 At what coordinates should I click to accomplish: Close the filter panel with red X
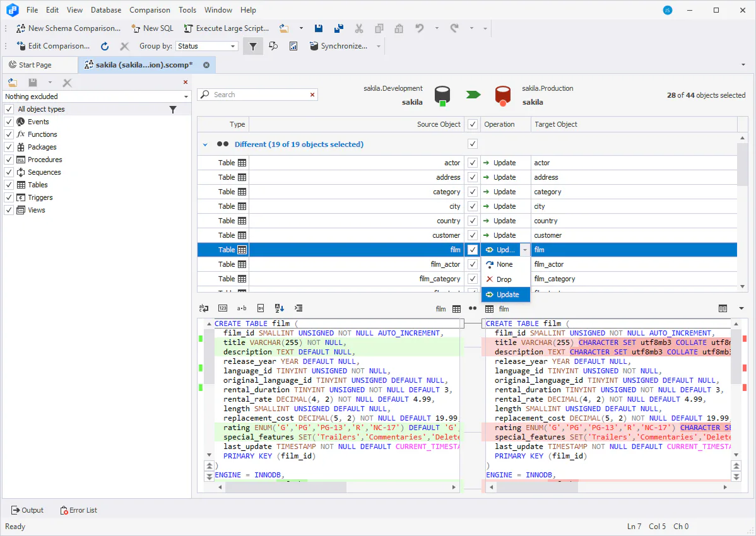[186, 83]
